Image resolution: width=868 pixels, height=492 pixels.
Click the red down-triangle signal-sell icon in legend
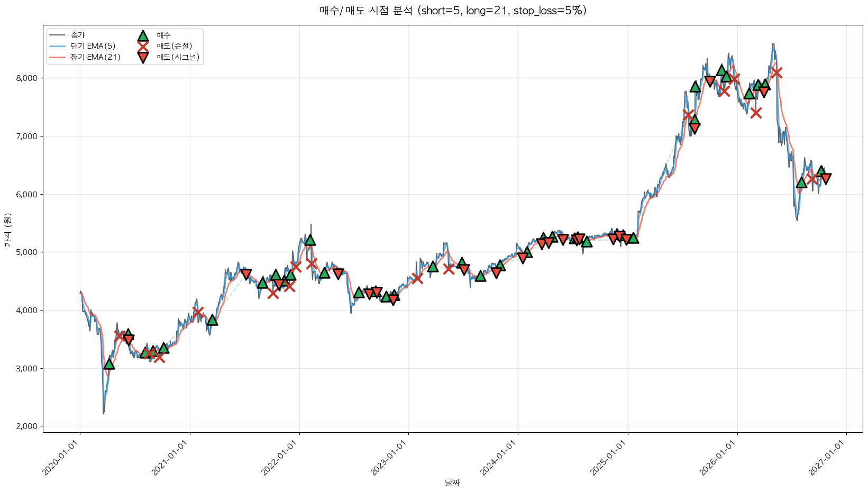(x=143, y=57)
